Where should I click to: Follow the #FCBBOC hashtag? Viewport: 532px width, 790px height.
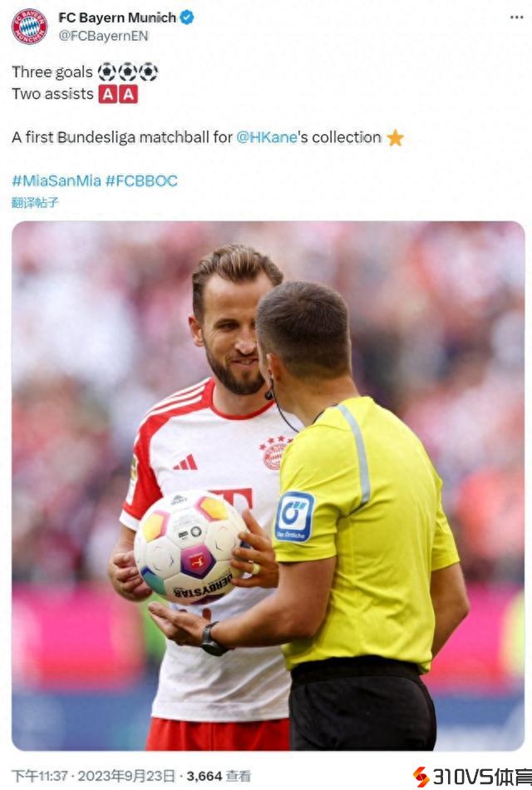pyautogui.click(x=141, y=180)
